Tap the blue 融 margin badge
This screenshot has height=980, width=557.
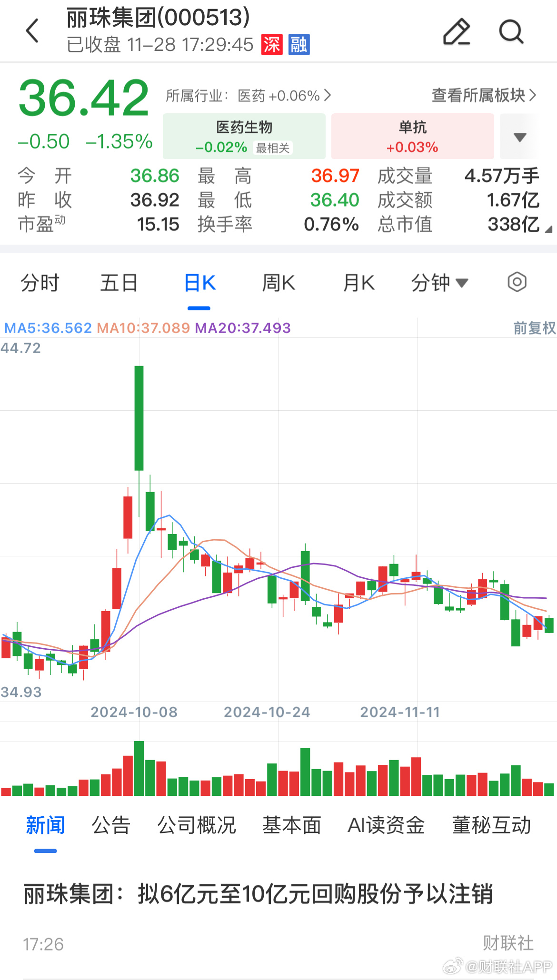tap(299, 45)
